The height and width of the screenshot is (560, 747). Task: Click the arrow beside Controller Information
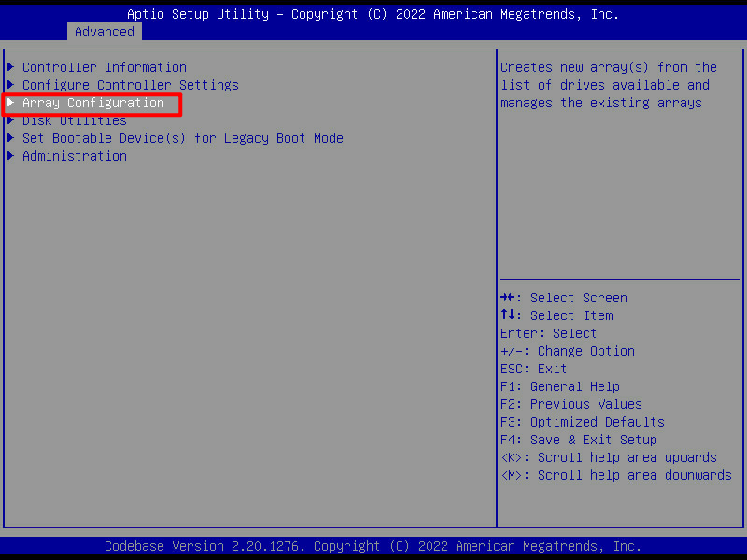point(11,67)
